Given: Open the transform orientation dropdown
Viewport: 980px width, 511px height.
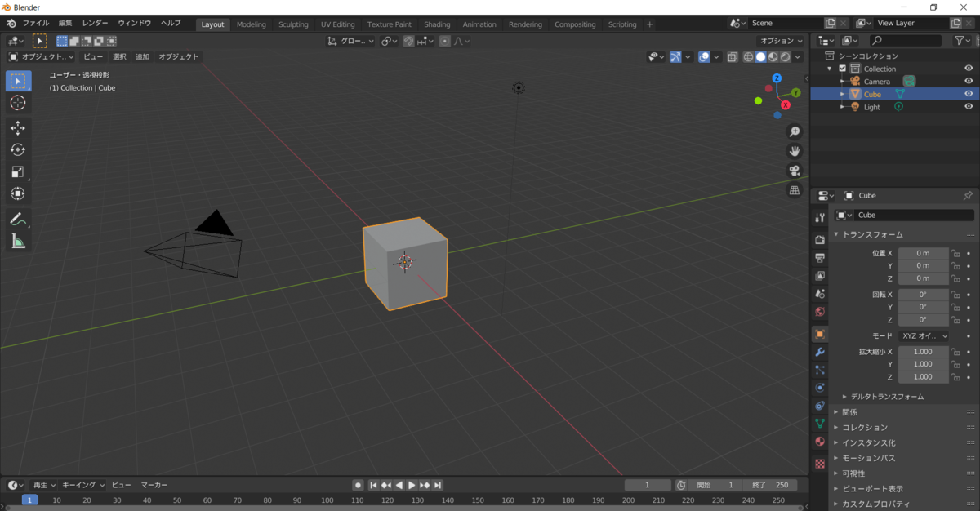Looking at the screenshot, I should 351,41.
